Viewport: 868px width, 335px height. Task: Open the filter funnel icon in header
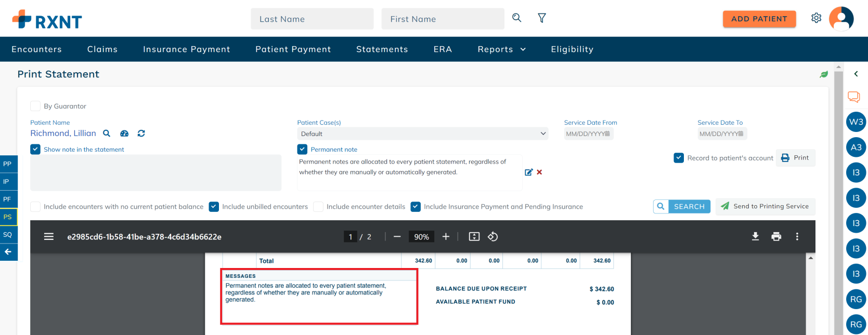[x=541, y=18]
